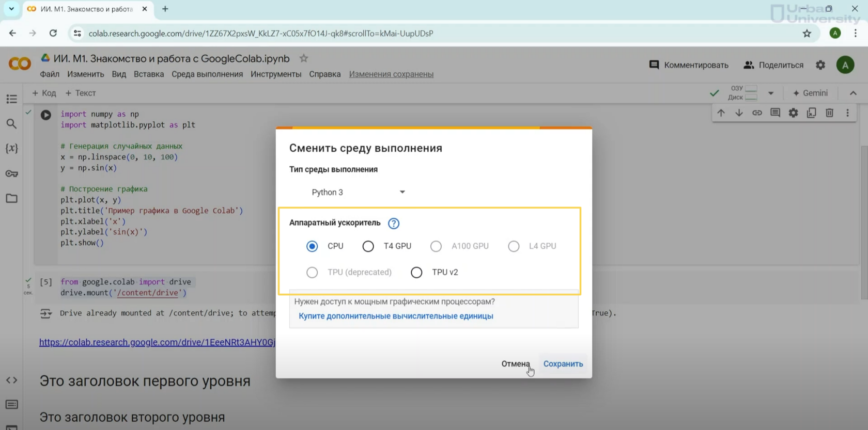This screenshot has height=430, width=868.
Task: Open the table of contents sidebar
Action: [11, 99]
